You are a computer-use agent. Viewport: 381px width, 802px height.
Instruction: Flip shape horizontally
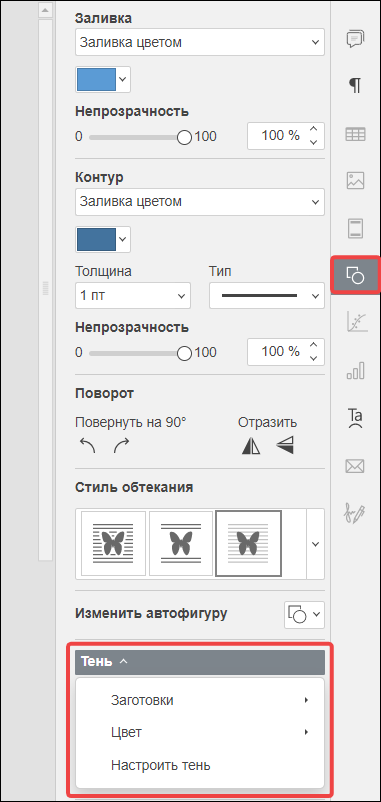click(x=251, y=446)
